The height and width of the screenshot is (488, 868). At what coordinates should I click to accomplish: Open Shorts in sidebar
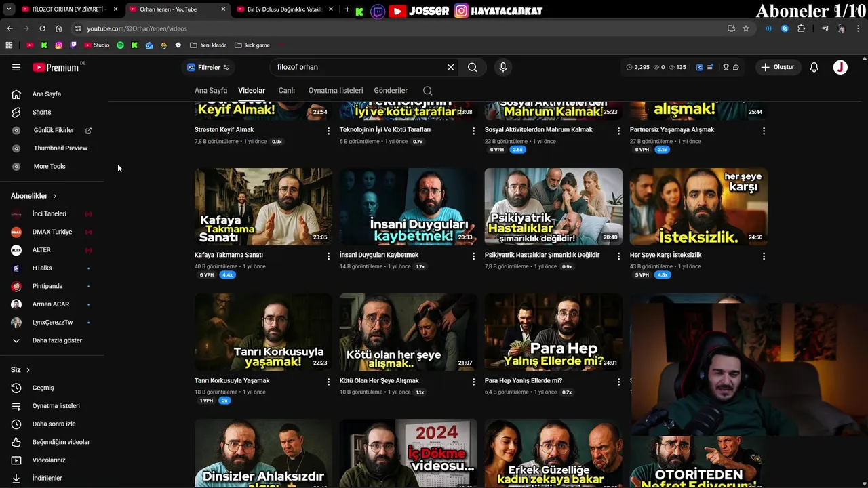[x=53, y=112]
